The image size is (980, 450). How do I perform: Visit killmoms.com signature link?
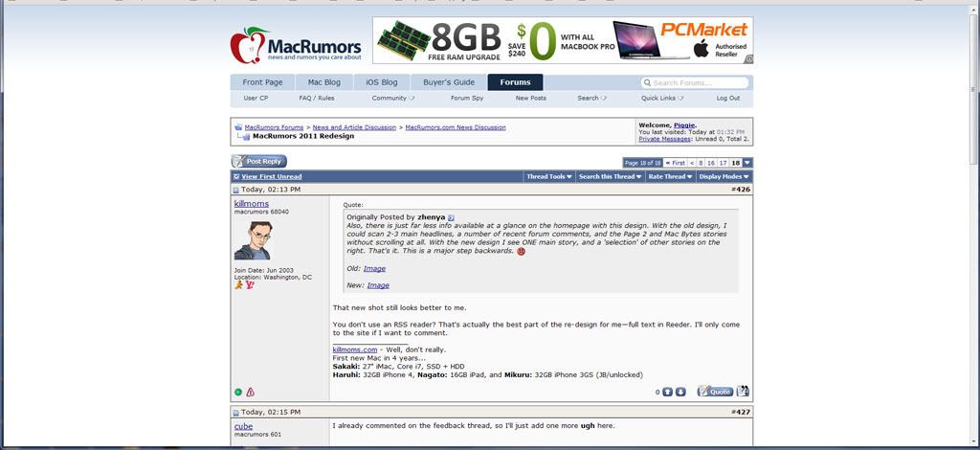[x=355, y=349]
